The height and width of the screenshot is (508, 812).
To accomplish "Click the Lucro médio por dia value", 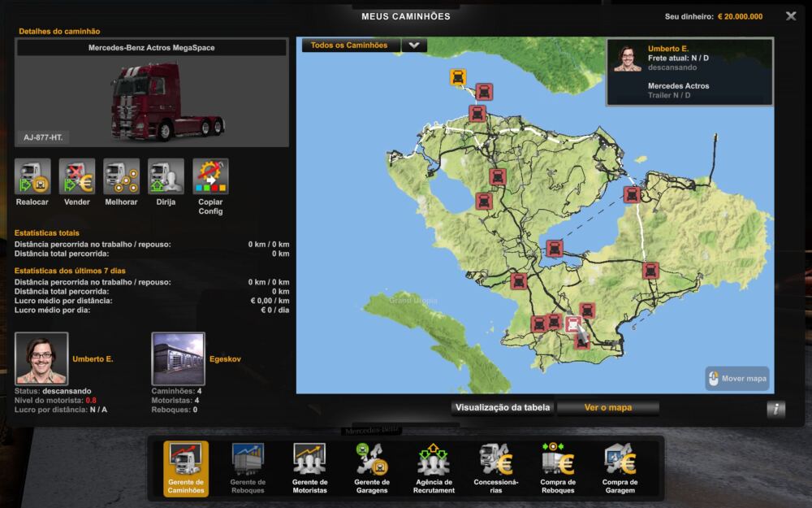I will [274, 310].
